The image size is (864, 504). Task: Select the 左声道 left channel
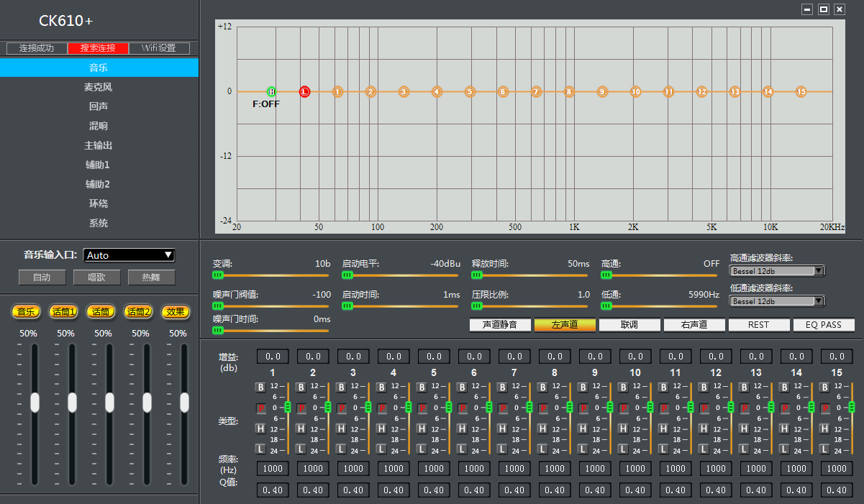coord(565,325)
